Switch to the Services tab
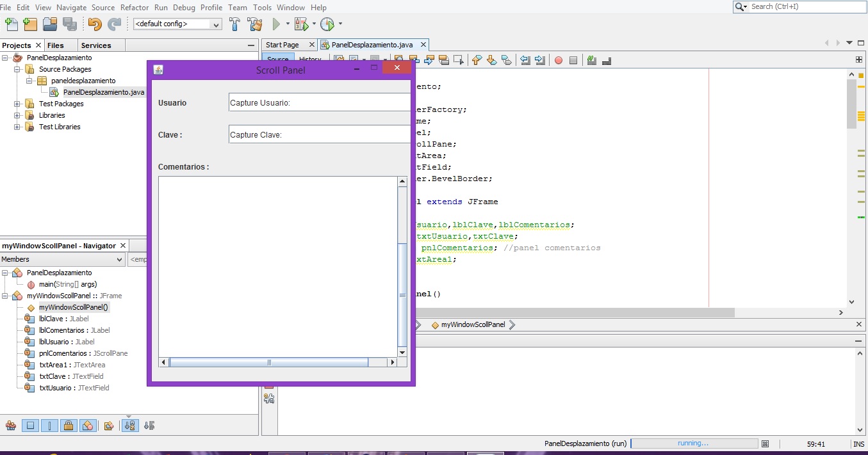 96,45
